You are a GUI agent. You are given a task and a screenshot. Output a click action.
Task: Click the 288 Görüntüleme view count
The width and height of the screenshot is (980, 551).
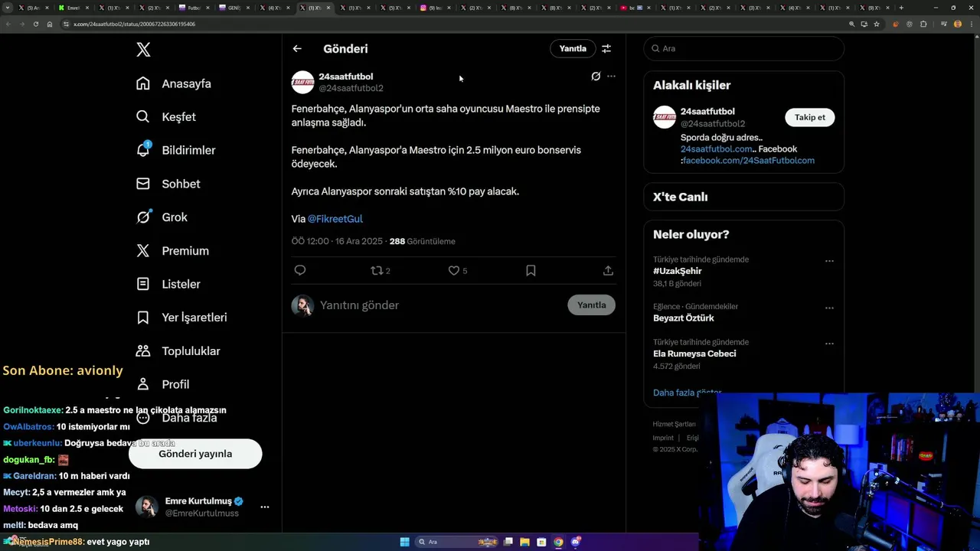(423, 241)
